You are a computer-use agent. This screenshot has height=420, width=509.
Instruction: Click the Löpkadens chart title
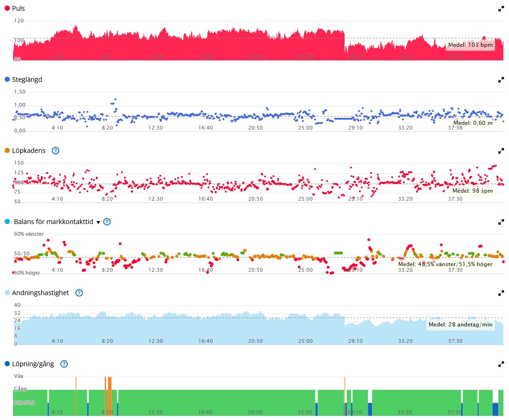(x=29, y=151)
